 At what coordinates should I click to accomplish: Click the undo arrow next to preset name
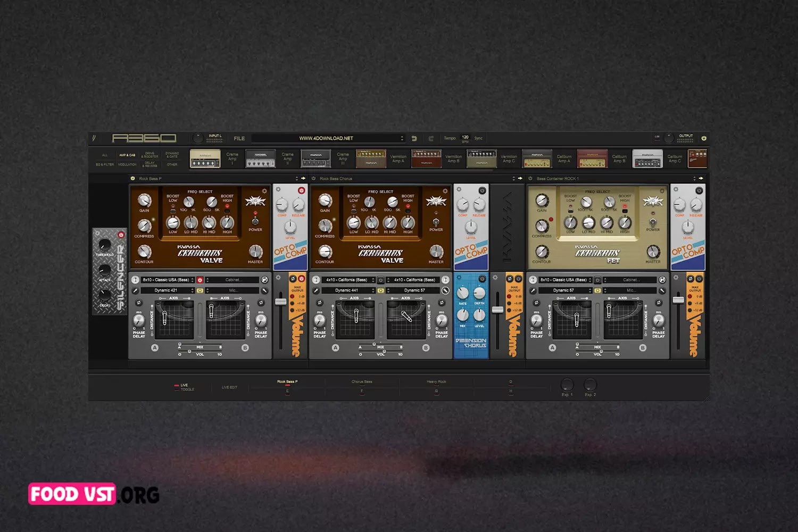pyautogui.click(x=414, y=138)
